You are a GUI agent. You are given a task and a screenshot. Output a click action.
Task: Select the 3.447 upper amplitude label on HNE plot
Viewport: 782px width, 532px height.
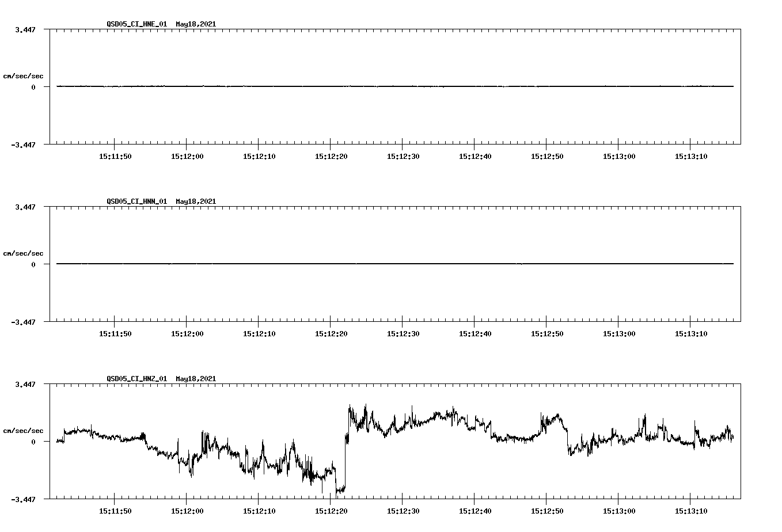(26, 28)
